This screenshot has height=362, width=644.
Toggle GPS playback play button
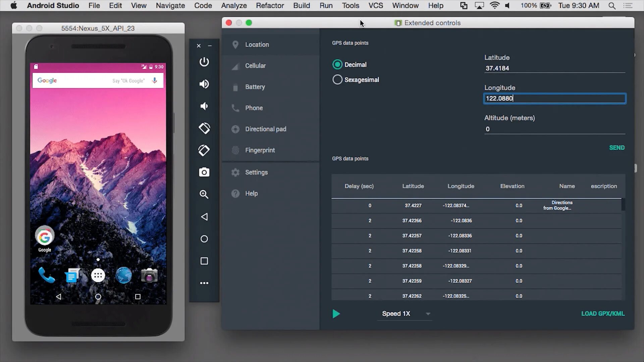[x=336, y=313]
